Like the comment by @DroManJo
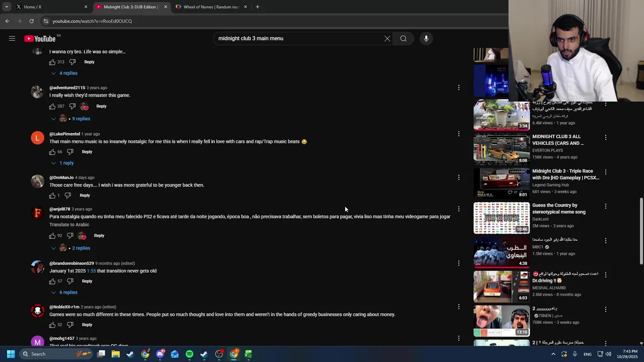The image size is (644, 362). tap(52, 196)
